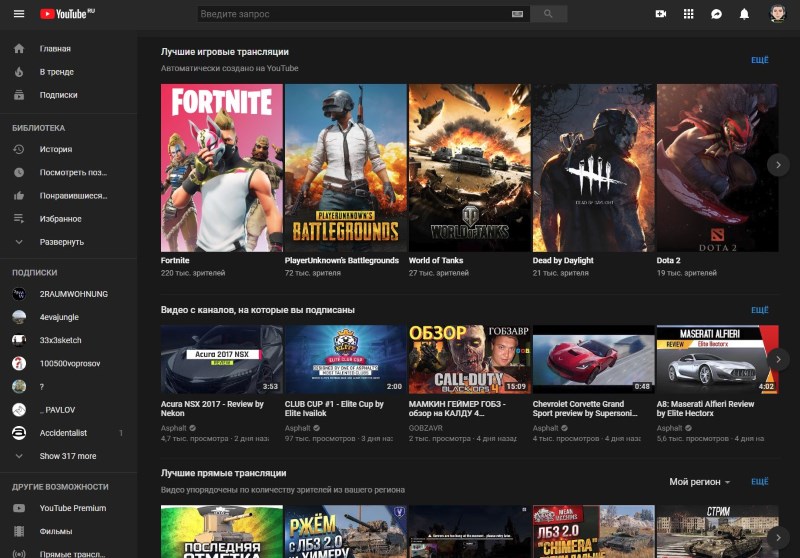Open the hamburger guide menu

click(18, 14)
